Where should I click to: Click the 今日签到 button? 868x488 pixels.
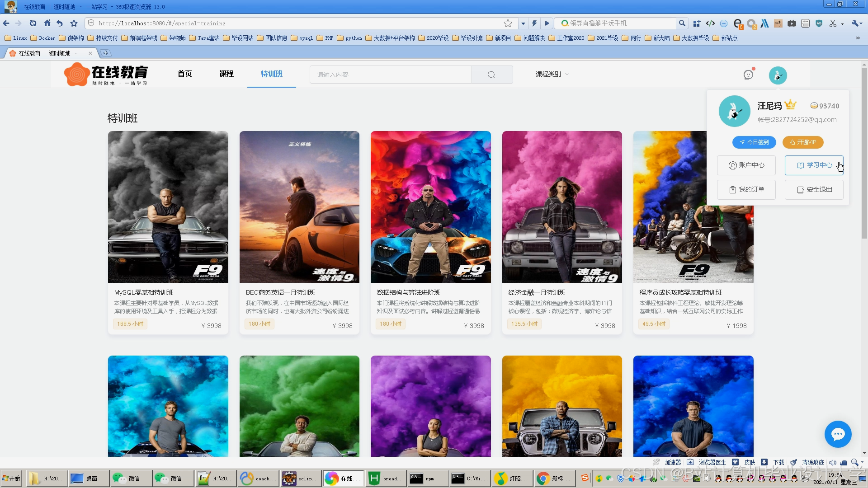tap(754, 142)
